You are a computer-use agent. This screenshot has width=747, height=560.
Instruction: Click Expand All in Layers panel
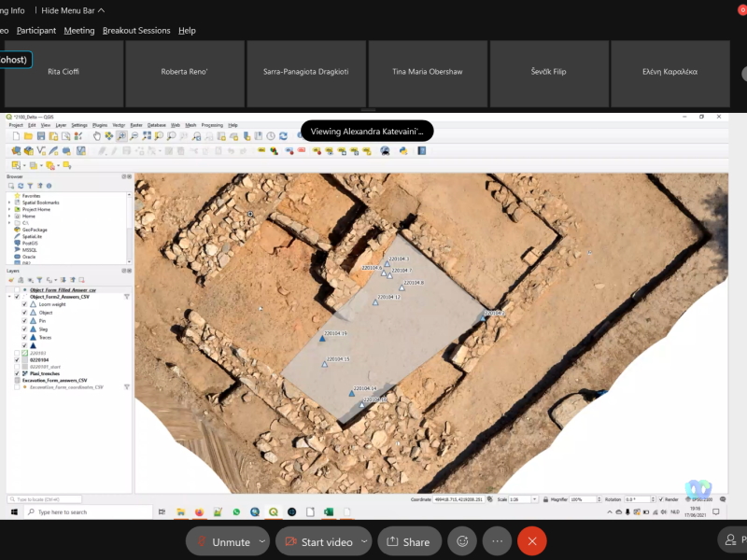pos(63,280)
